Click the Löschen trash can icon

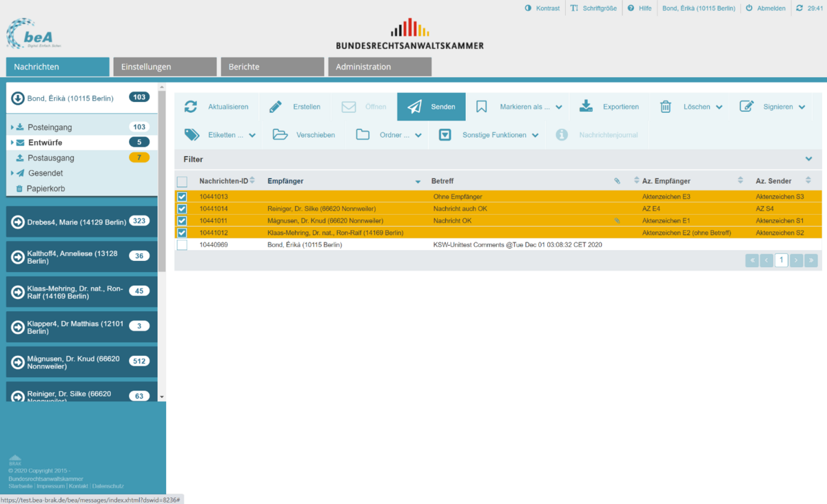666,107
